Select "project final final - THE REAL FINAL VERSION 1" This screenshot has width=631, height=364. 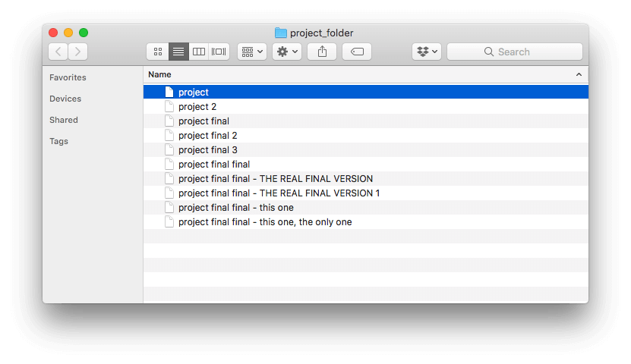(x=366, y=193)
